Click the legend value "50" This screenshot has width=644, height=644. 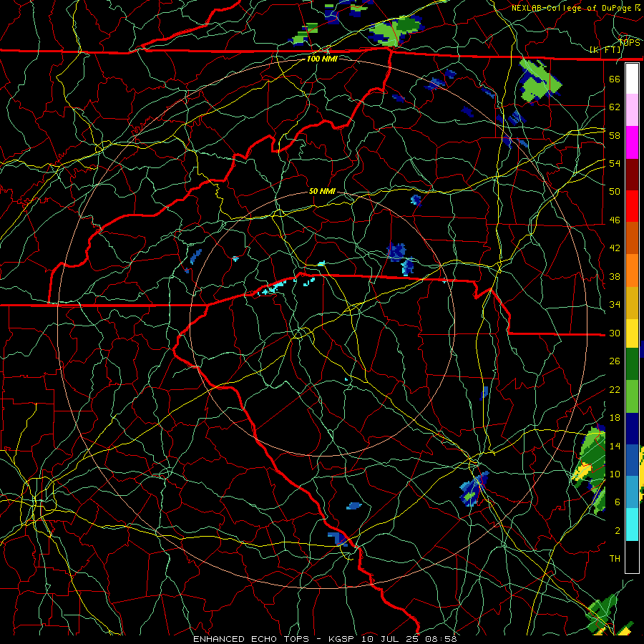(615, 191)
